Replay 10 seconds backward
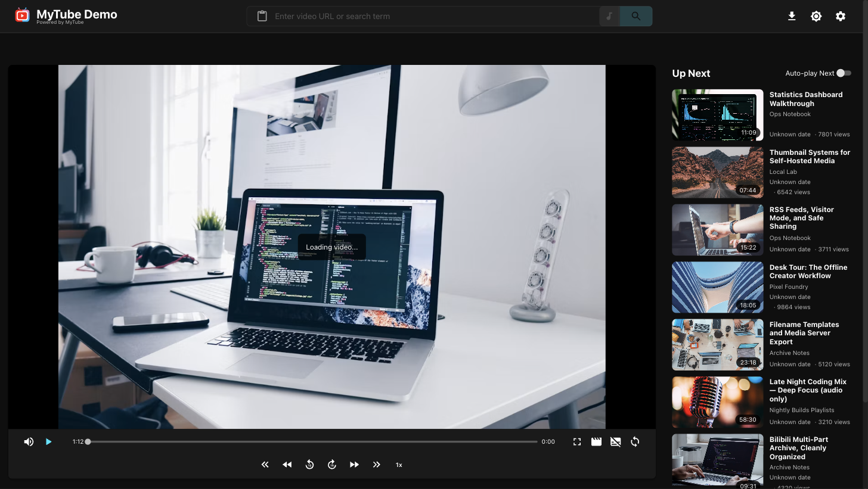 pyautogui.click(x=309, y=465)
